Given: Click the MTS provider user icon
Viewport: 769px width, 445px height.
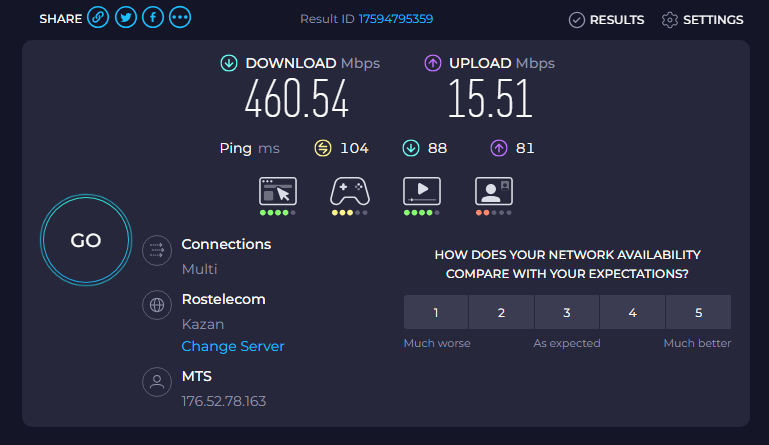Looking at the screenshot, I should tap(155, 382).
